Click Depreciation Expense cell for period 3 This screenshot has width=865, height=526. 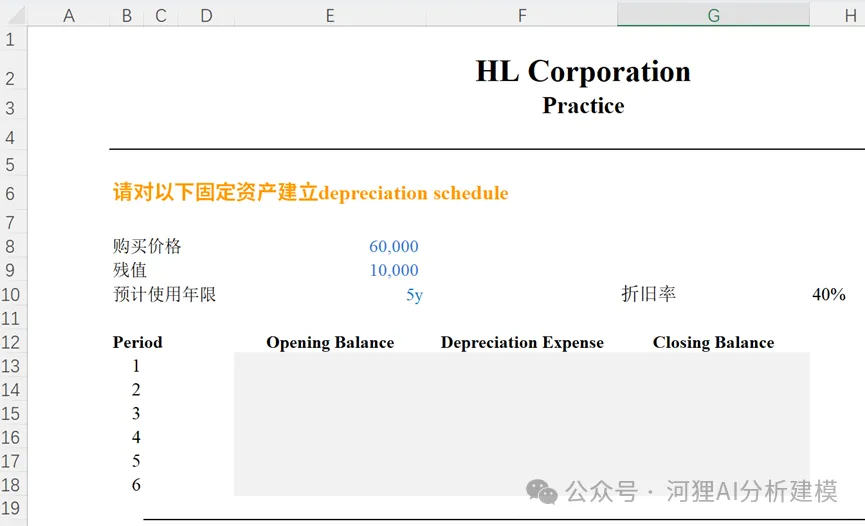click(x=521, y=413)
